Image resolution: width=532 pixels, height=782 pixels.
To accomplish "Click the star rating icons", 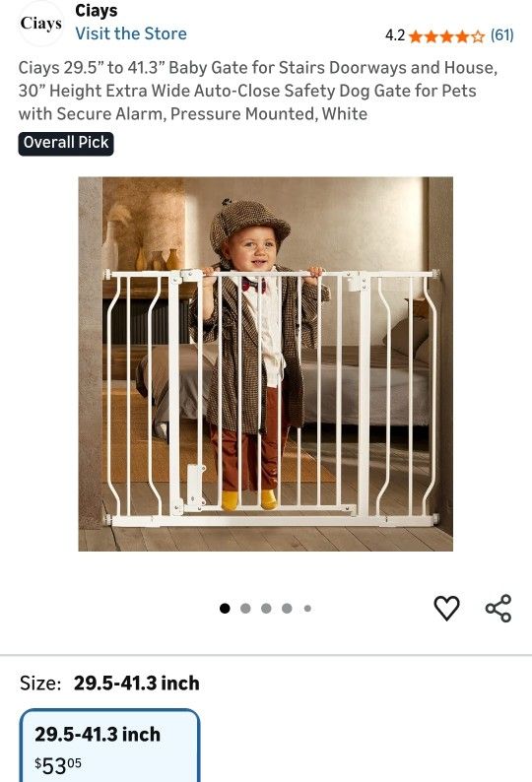I will pyautogui.click(x=446, y=36).
